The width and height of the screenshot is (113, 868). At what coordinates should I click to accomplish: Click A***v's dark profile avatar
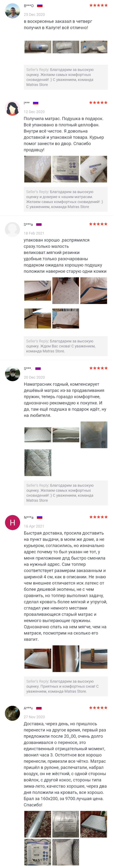pyautogui.click(x=13, y=713)
